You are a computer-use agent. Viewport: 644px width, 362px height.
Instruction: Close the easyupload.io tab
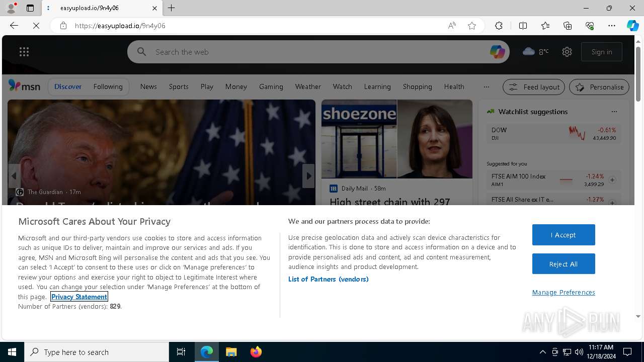click(154, 8)
